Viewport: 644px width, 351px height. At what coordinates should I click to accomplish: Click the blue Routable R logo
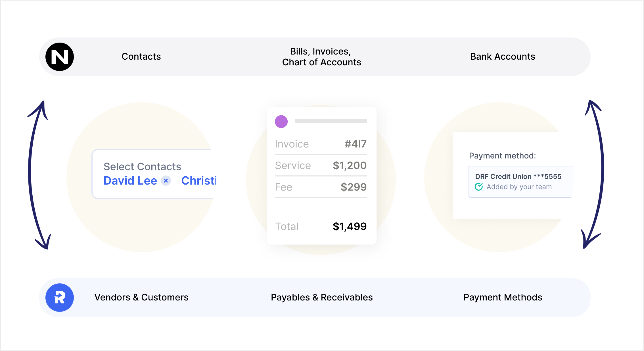(x=60, y=298)
